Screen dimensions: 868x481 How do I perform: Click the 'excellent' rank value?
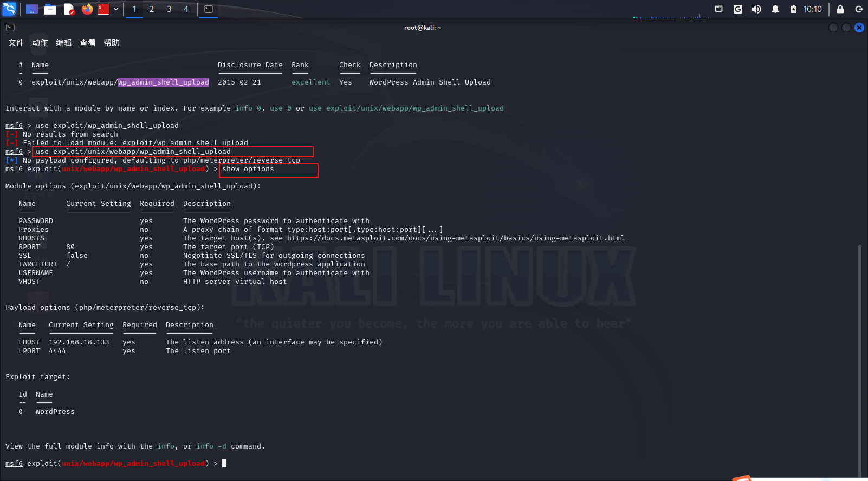(x=311, y=82)
